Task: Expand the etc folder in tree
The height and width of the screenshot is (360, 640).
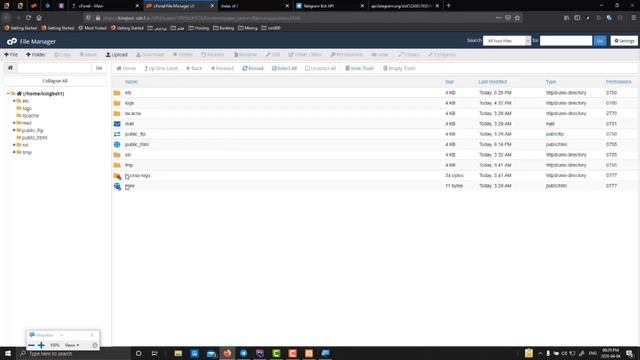Action: point(14,101)
